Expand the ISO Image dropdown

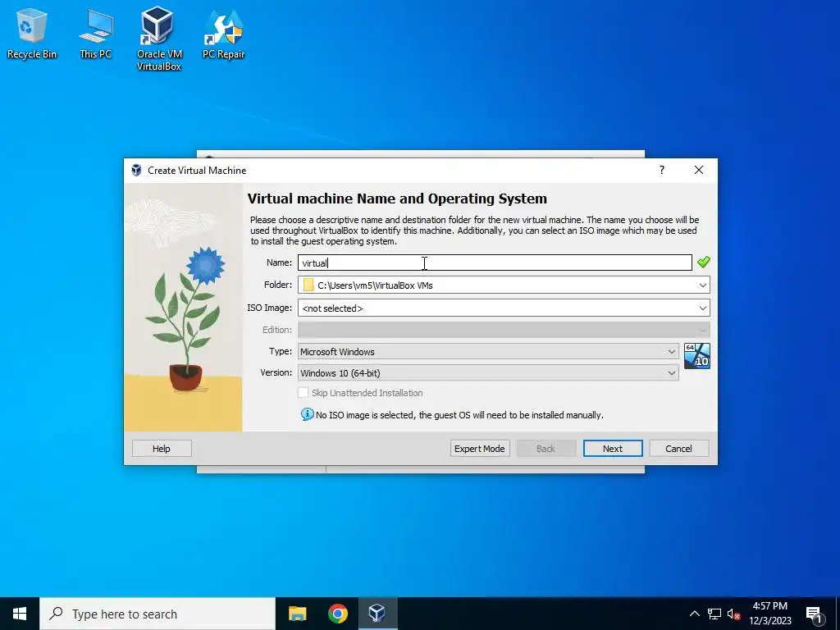702,308
